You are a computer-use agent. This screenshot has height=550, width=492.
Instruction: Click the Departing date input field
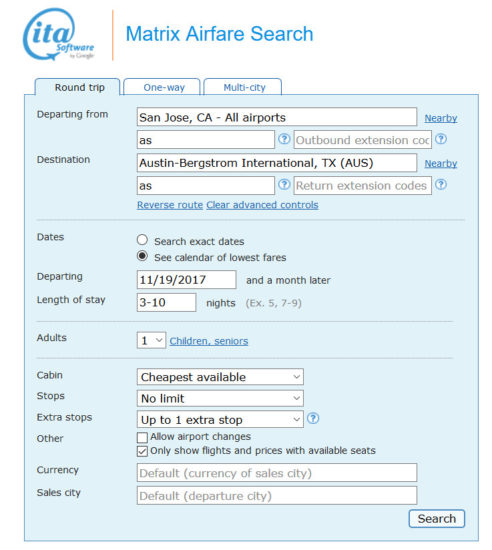[x=186, y=280]
